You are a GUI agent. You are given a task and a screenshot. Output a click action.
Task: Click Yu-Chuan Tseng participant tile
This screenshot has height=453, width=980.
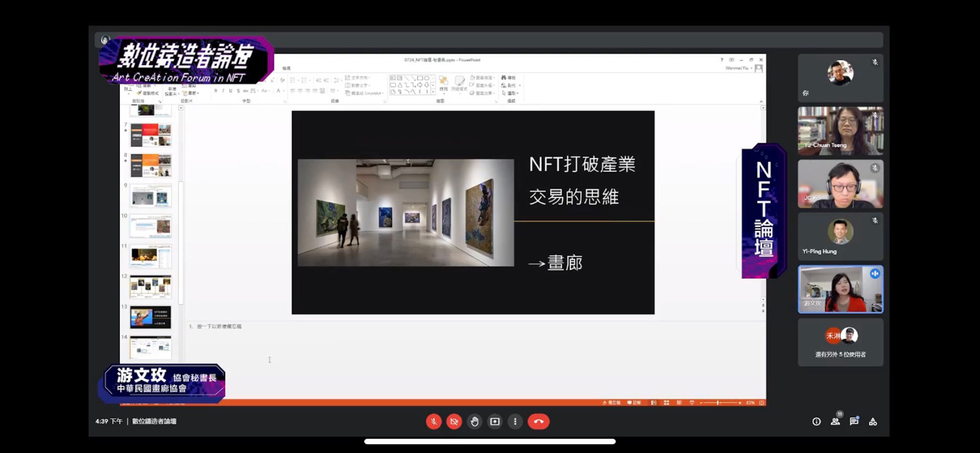tap(841, 131)
